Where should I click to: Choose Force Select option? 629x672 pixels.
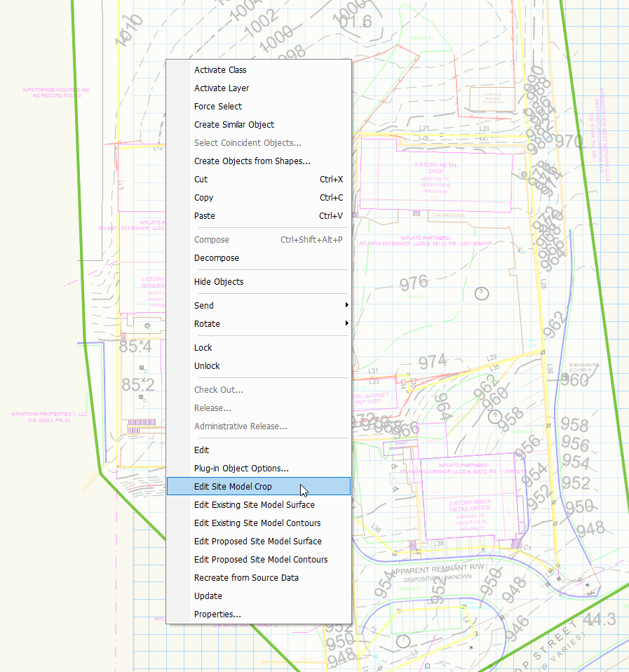coord(218,107)
